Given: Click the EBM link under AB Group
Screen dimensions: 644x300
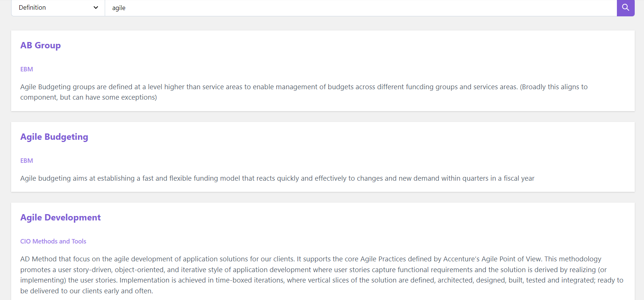Looking at the screenshot, I should tap(27, 69).
